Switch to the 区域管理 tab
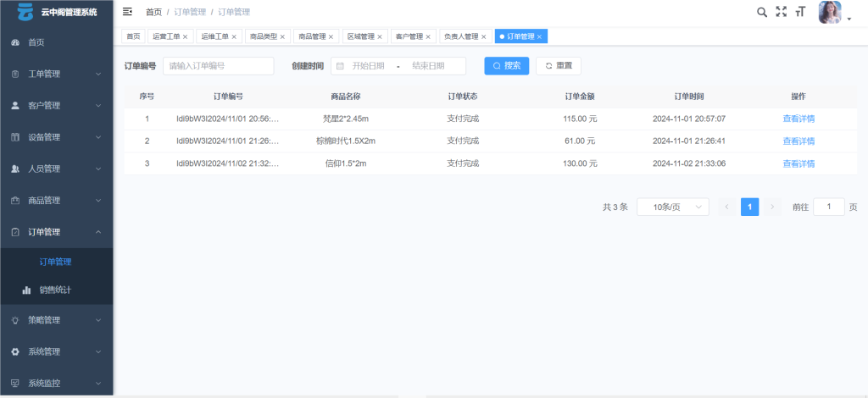868x398 pixels. [x=360, y=36]
